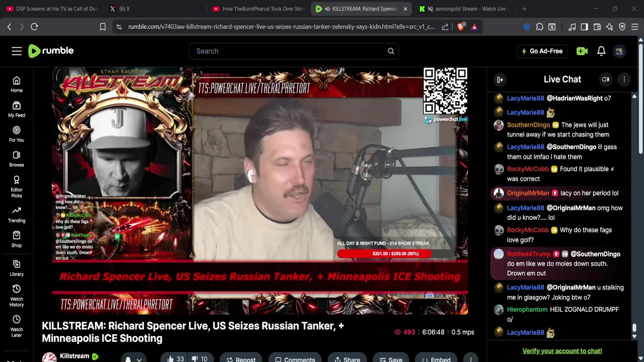Image resolution: width=644 pixels, height=362 pixels.
Task: Open Watch History in the sidebar
Action: point(17,296)
